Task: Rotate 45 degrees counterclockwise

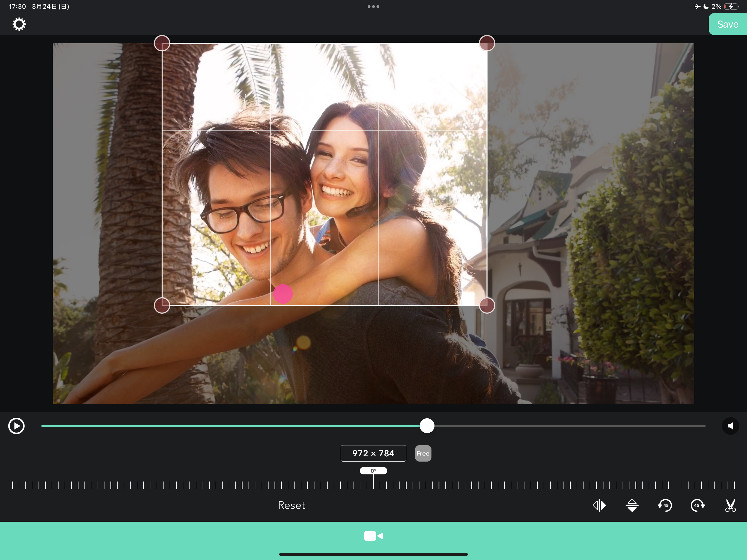Action: 665,505
